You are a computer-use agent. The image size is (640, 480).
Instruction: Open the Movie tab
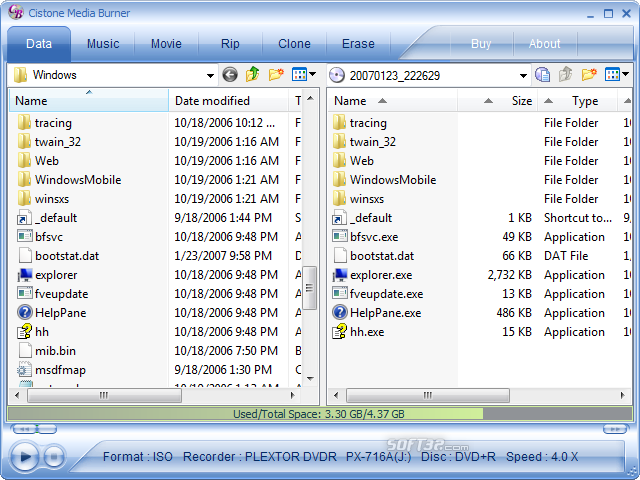166,44
